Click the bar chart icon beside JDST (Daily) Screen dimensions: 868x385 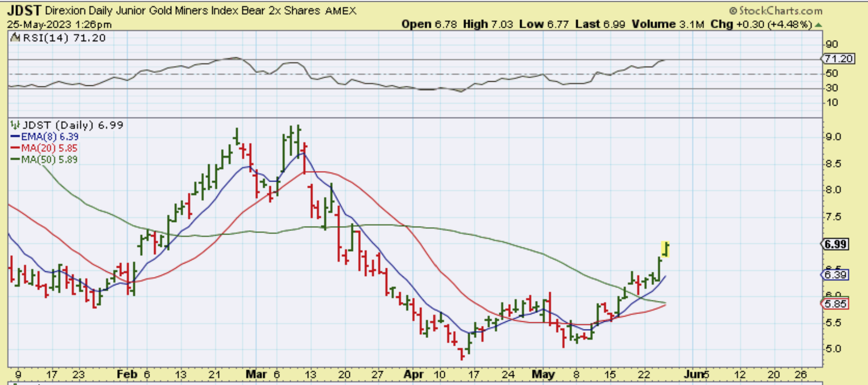click(x=16, y=125)
